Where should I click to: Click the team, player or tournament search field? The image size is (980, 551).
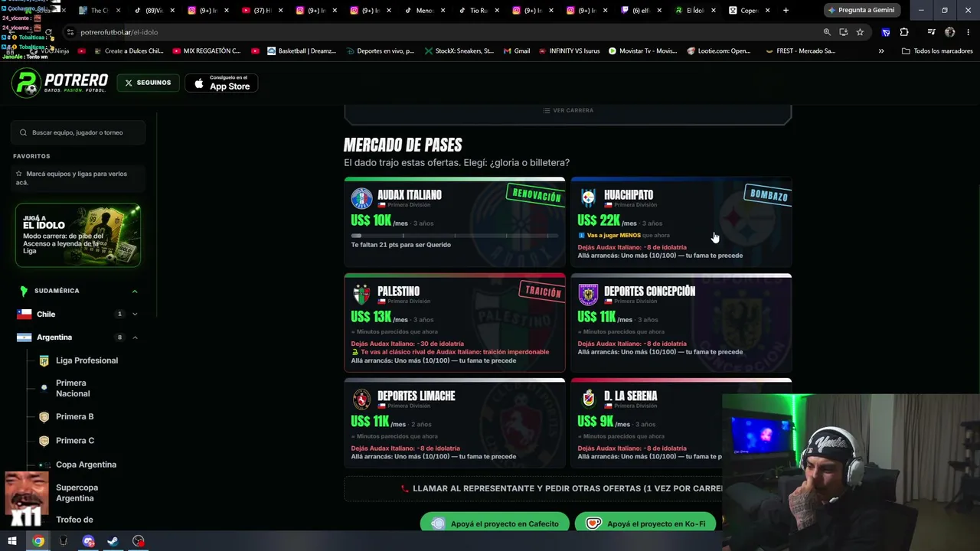click(x=78, y=132)
